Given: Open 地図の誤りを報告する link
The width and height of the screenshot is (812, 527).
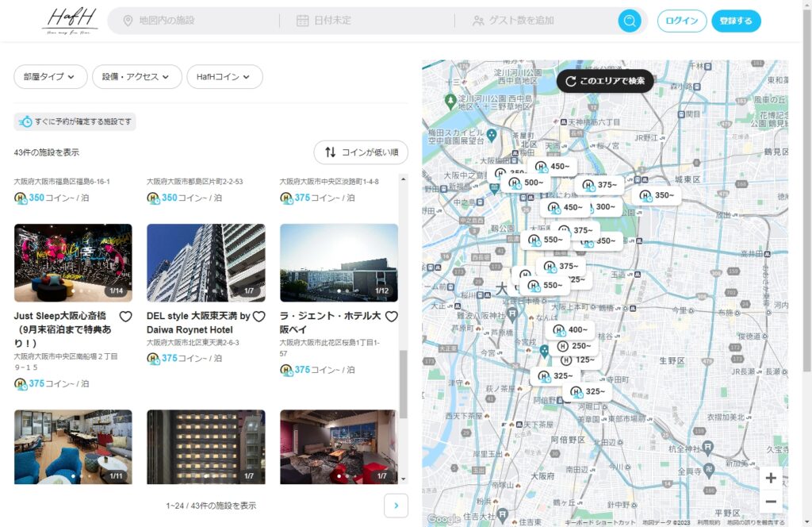Looking at the screenshot, I should coord(756,522).
